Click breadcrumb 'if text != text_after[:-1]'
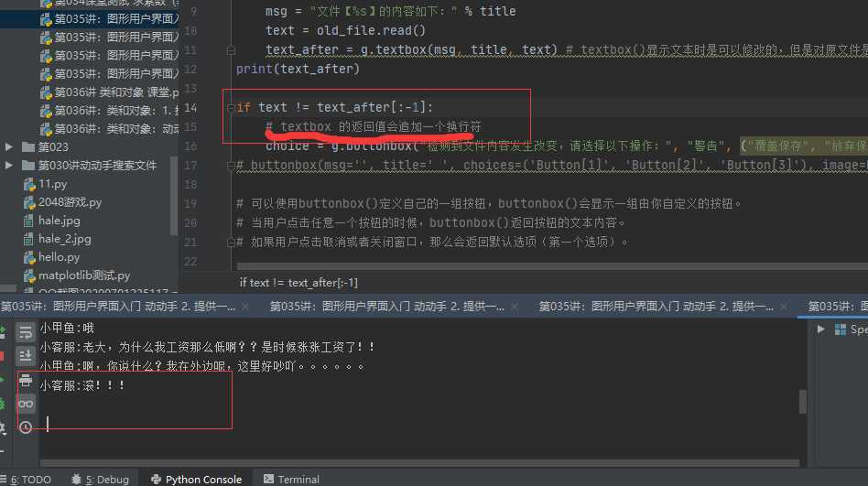This screenshot has width=868, height=486. (x=298, y=282)
